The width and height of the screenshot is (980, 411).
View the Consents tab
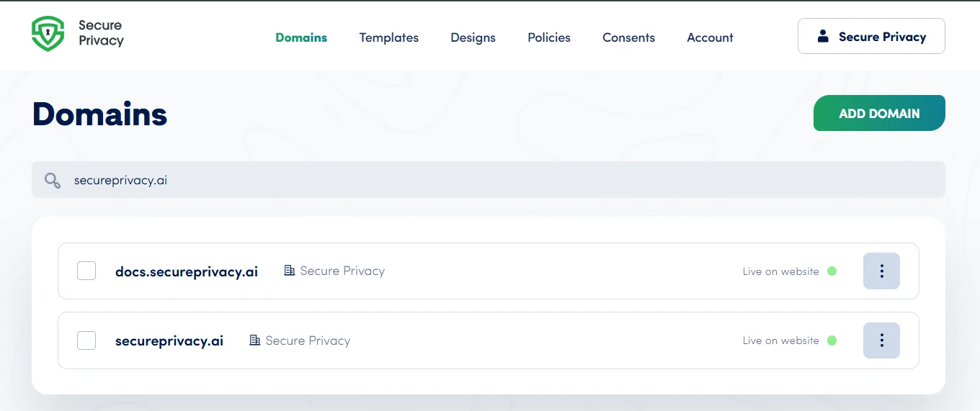[x=629, y=37]
